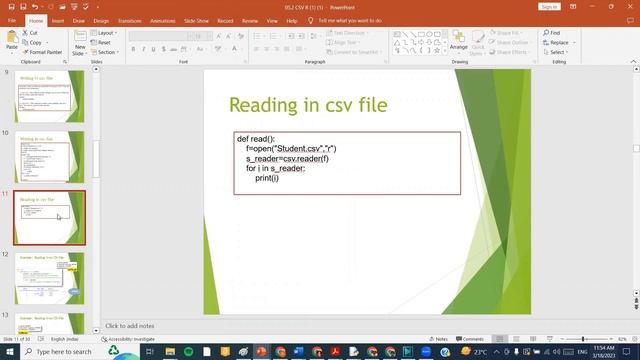
Task: Collapse the ribbon with the chevron
Action: [633, 62]
